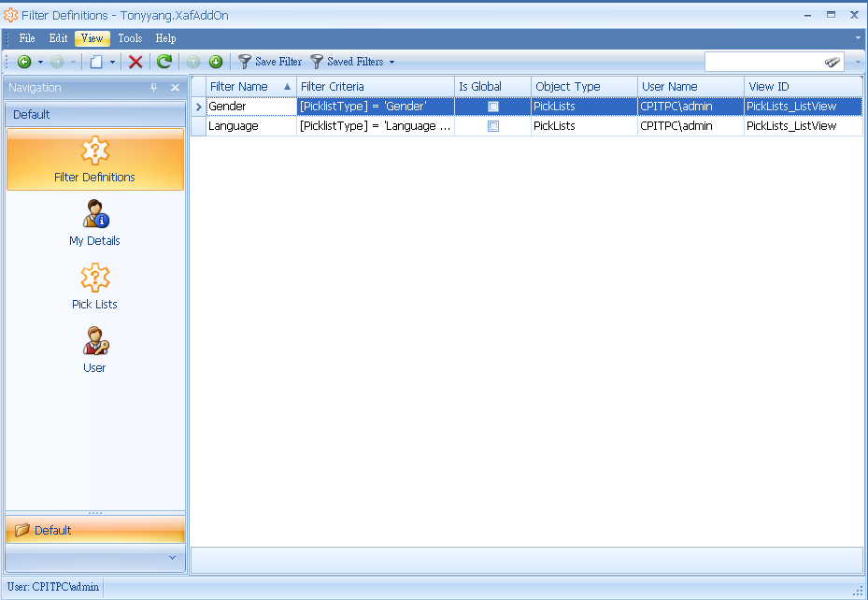868x600 pixels.
Task: Toggle Is Global checkbox for Language filter
Action: click(492, 126)
